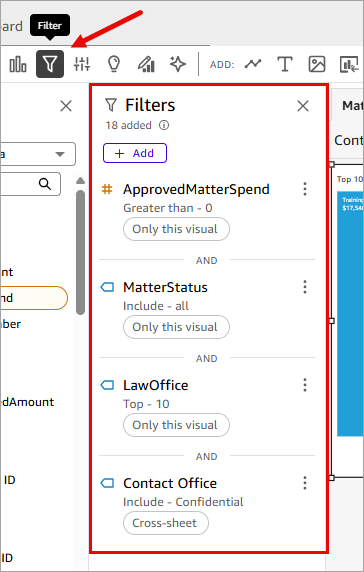Click Cross-sheet scope under Contact Office
364x572 pixels.
pos(166,523)
